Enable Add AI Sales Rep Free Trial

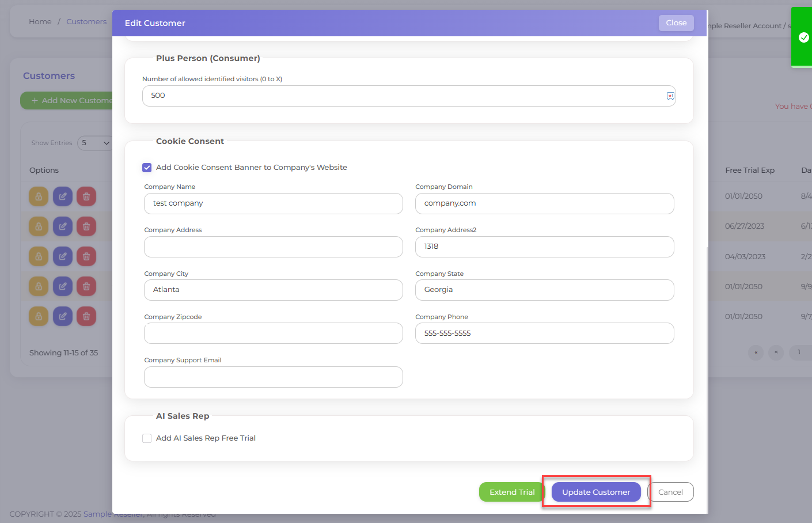(147, 438)
